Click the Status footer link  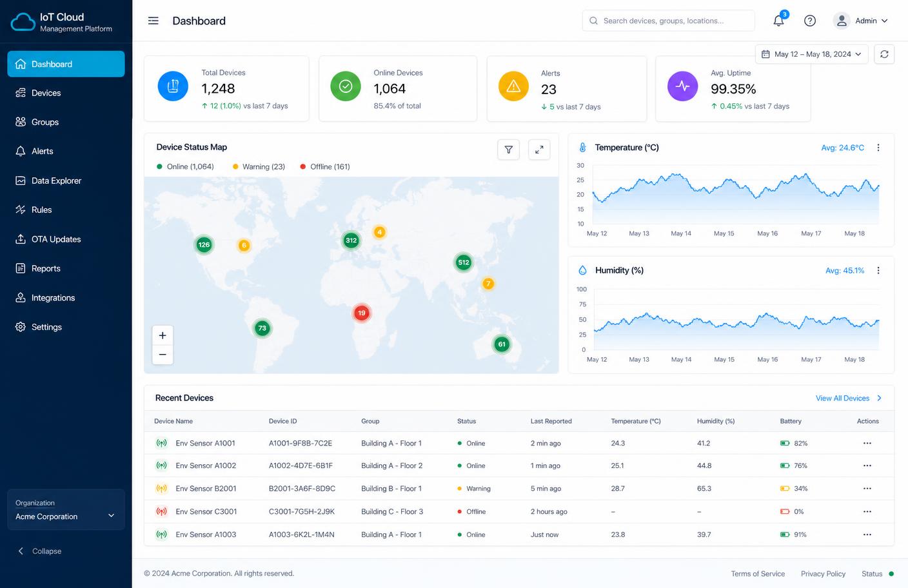tap(877, 574)
